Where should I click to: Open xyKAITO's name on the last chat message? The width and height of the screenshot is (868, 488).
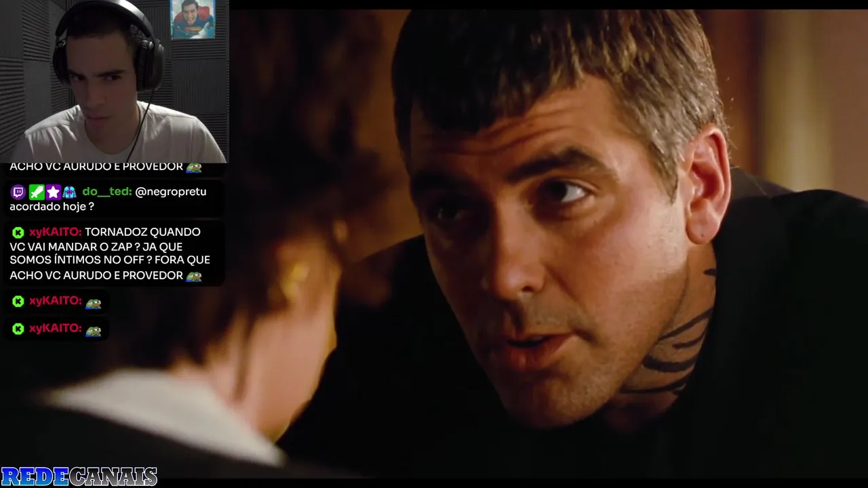tap(55, 328)
